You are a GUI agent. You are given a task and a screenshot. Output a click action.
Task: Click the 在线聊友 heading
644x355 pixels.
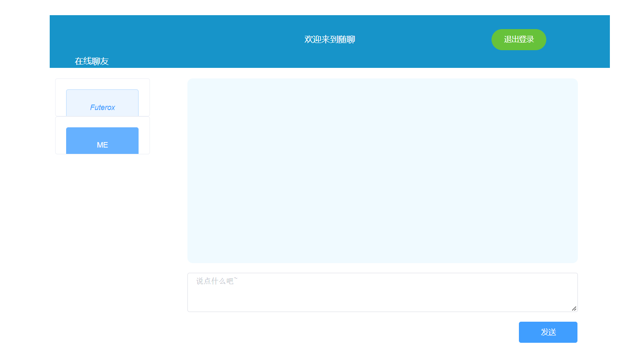[x=92, y=61]
